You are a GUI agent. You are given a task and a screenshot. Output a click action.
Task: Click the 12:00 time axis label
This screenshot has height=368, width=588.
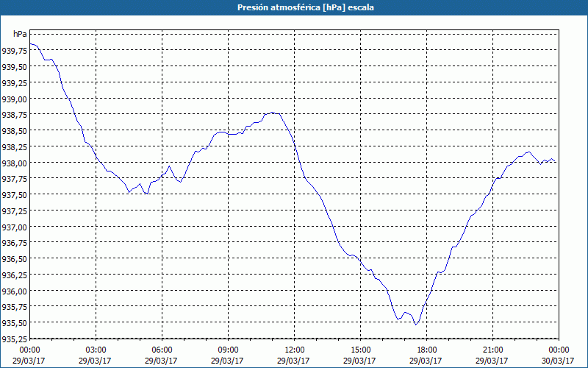pyautogui.click(x=295, y=350)
